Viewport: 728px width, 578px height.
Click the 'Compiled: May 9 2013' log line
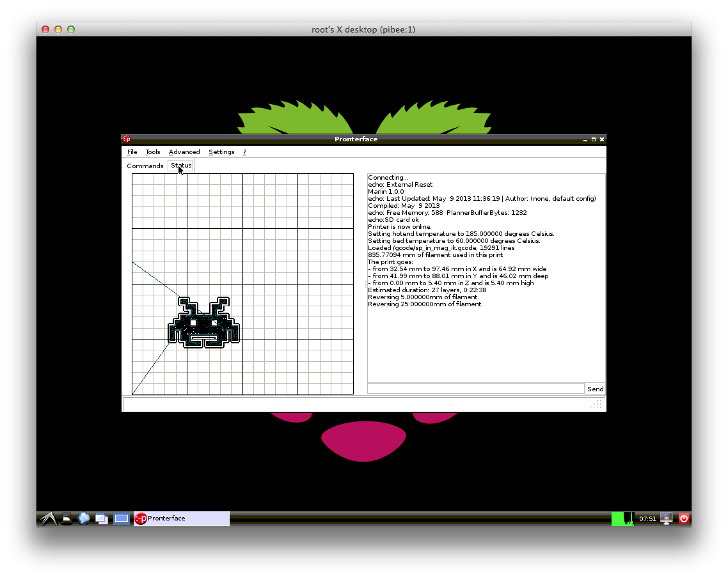tap(404, 206)
